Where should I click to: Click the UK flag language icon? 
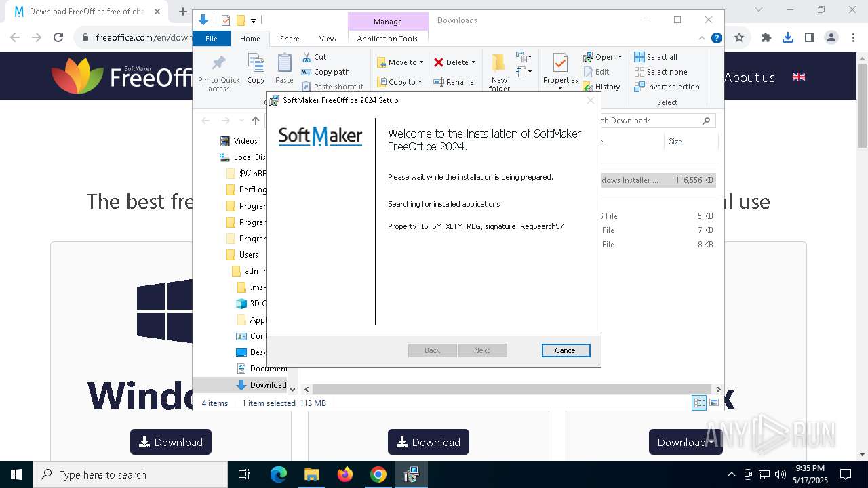799,77
